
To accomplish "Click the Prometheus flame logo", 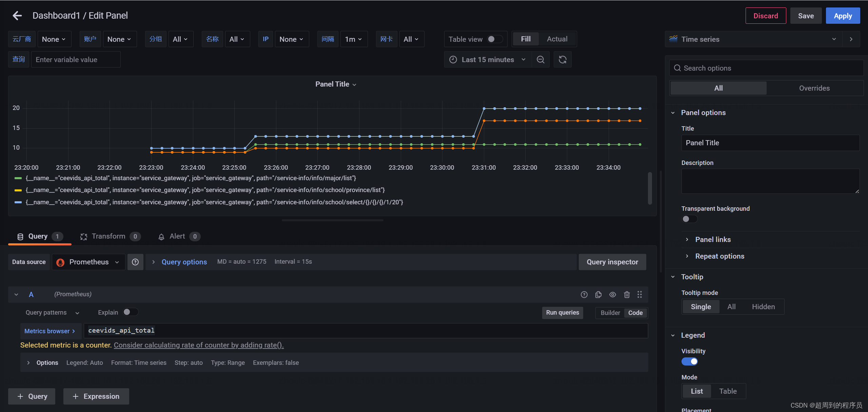I will [x=60, y=262].
